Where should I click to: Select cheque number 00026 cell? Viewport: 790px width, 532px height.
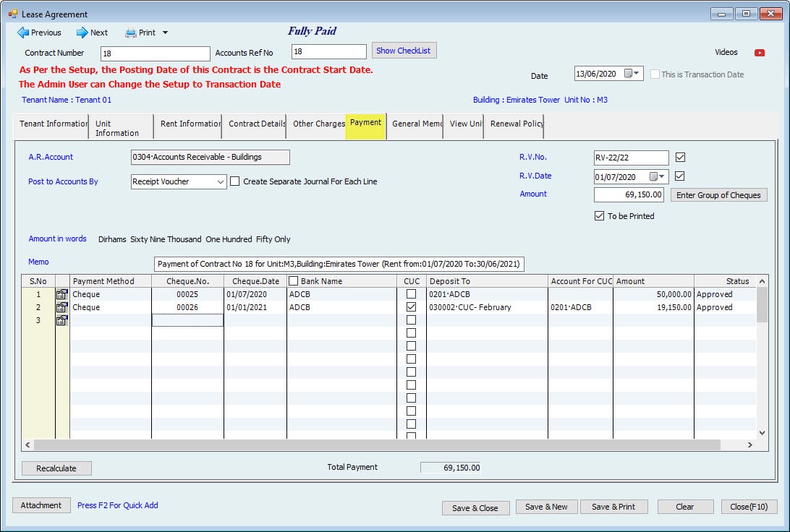(187, 307)
